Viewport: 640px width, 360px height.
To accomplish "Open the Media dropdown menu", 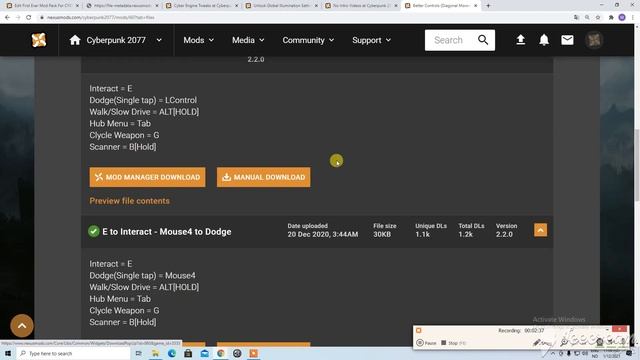I will pos(248,40).
